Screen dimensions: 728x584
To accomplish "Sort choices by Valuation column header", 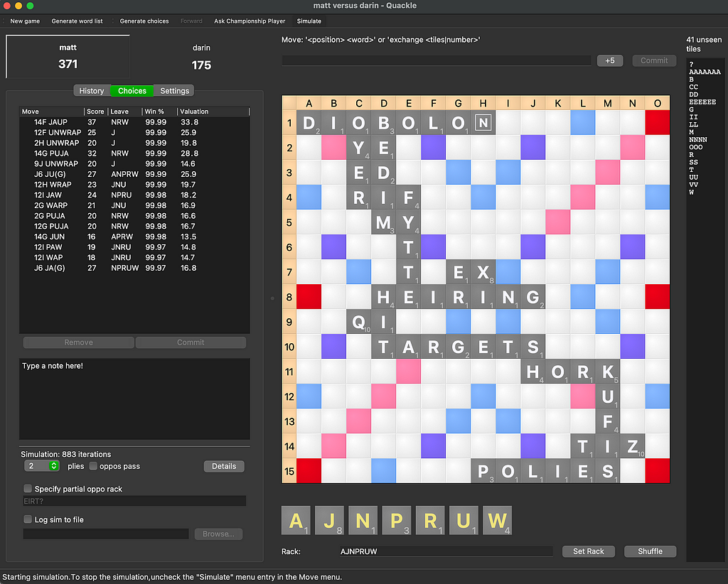I will tap(213, 112).
